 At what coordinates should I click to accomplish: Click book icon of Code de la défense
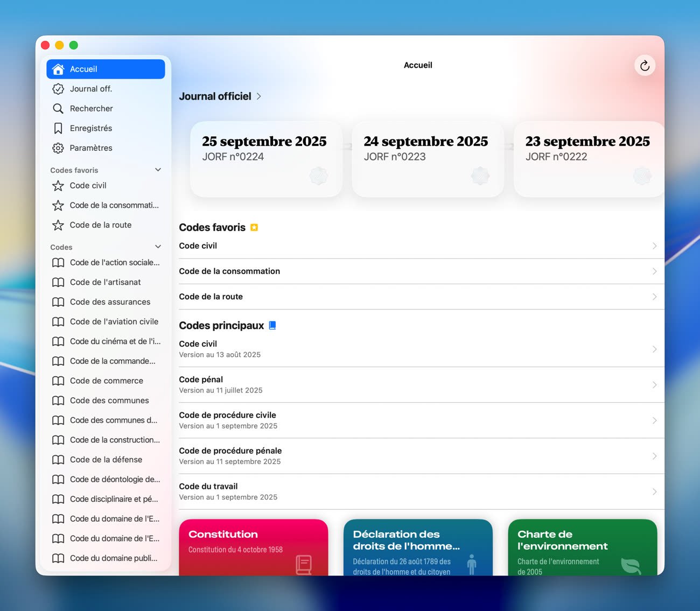[58, 460]
